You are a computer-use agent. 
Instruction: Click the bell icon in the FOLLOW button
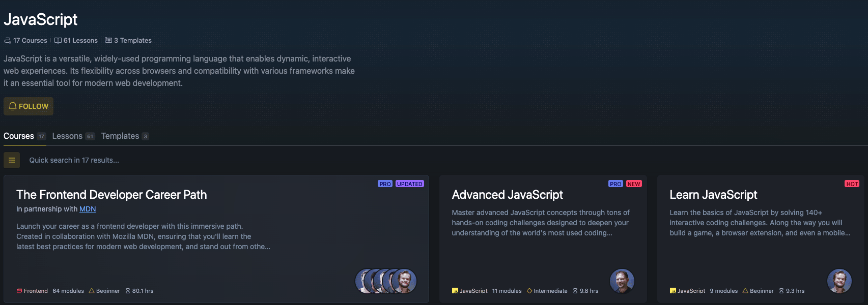pyautogui.click(x=13, y=106)
